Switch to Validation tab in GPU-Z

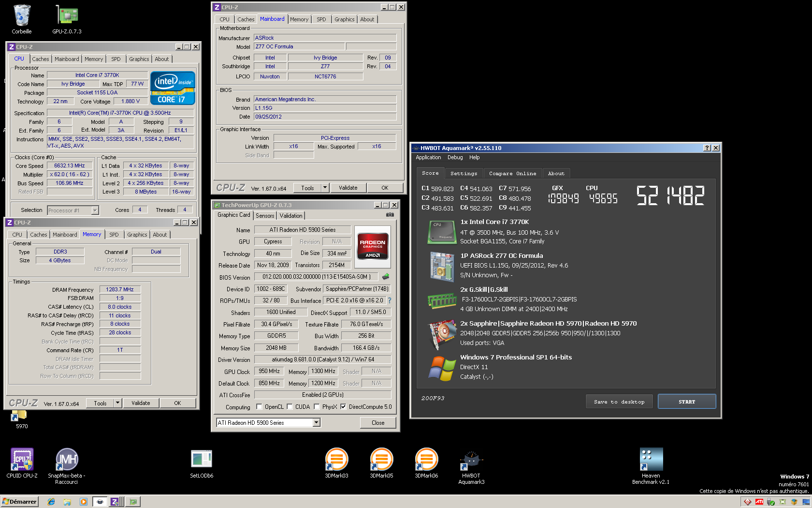[x=291, y=216]
